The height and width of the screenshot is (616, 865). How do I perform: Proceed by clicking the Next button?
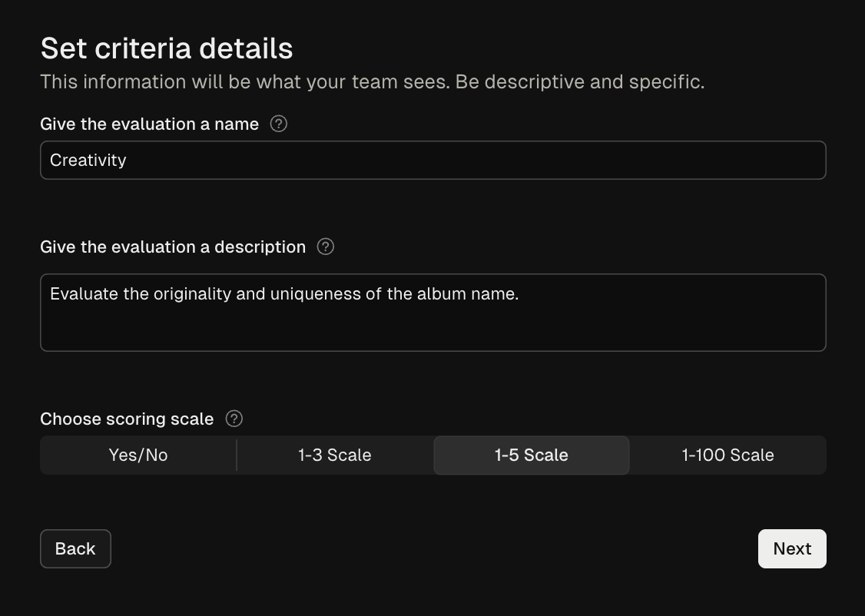pyautogui.click(x=792, y=548)
